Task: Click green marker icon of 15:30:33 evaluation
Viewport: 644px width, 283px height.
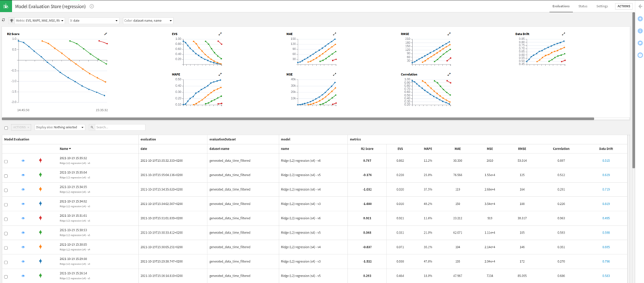Action: point(40,232)
